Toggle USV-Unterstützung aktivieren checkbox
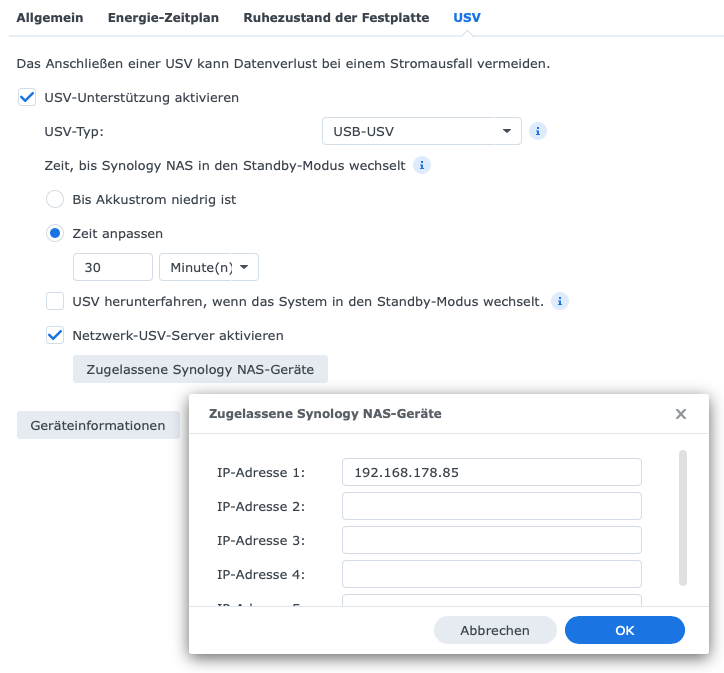This screenshot has height=673, width=724. coord(27,98)
